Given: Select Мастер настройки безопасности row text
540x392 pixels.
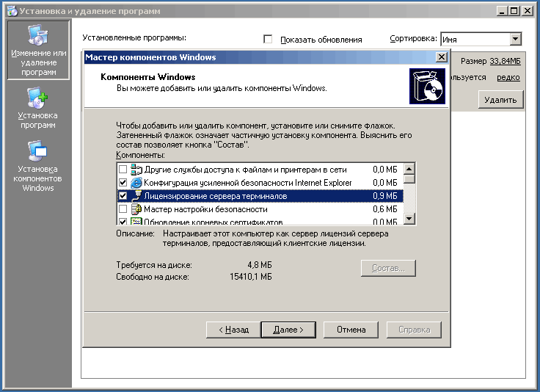Looking at the screenshot, I should tap(205, 208).
